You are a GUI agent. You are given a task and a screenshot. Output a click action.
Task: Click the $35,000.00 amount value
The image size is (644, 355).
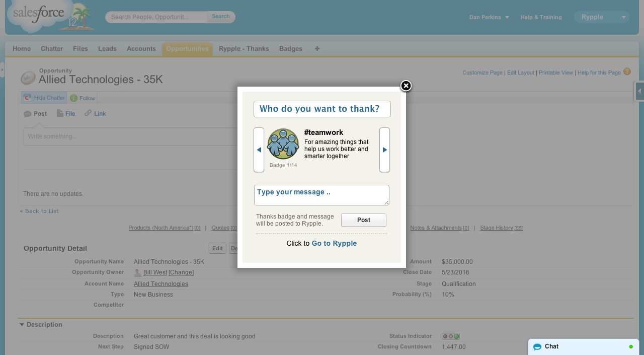click(457, 262)
